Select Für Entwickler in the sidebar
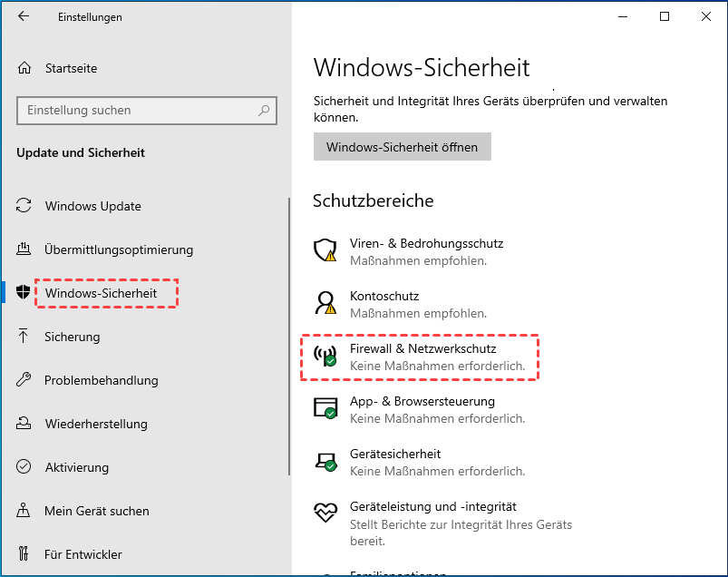728x577 pixels. click(83, 554)
